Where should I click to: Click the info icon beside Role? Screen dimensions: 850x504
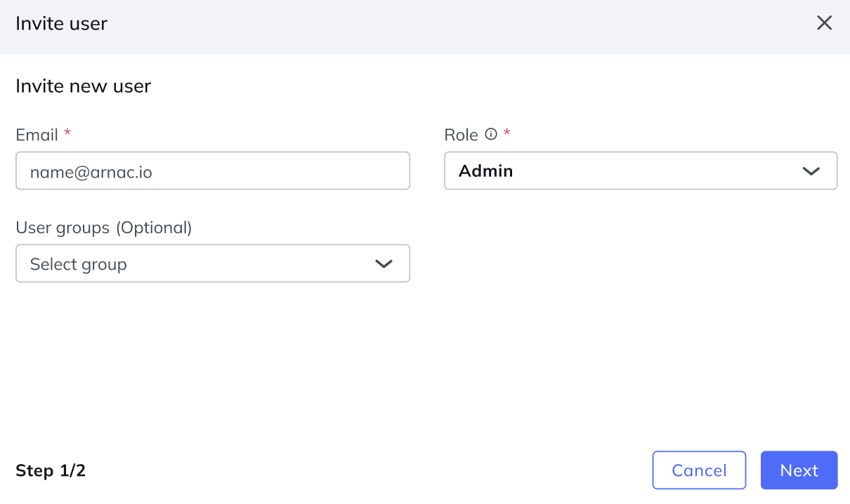[491, 134]
